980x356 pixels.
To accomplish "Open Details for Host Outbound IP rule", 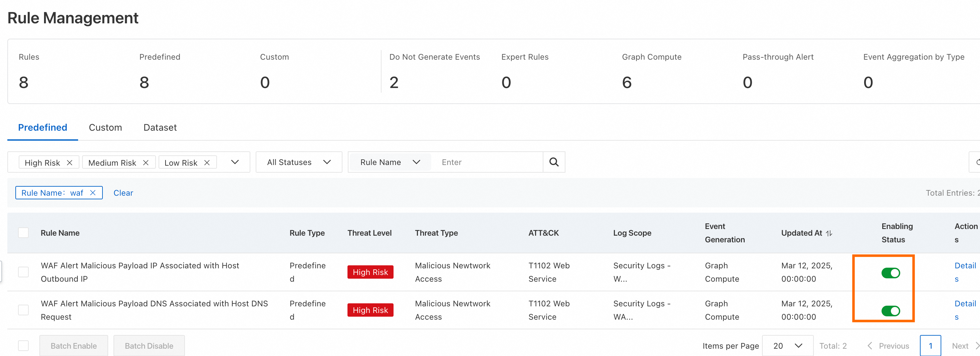I will (965, 272).
